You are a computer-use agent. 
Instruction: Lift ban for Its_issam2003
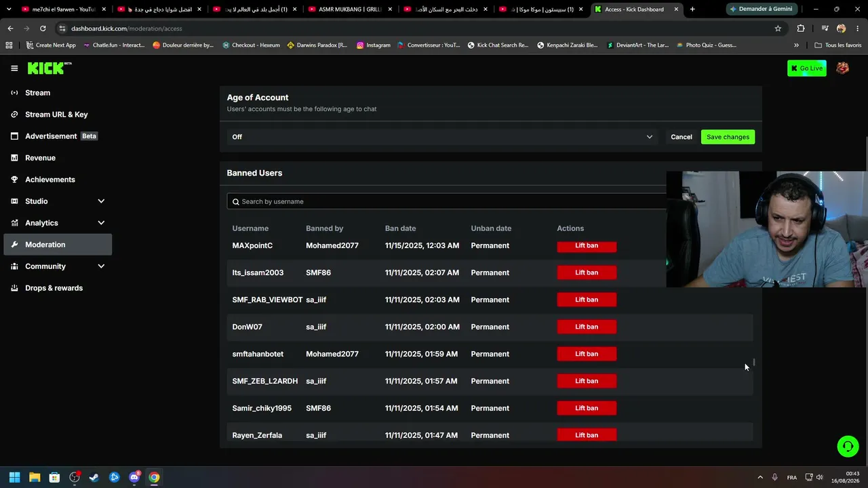[587, 272]
